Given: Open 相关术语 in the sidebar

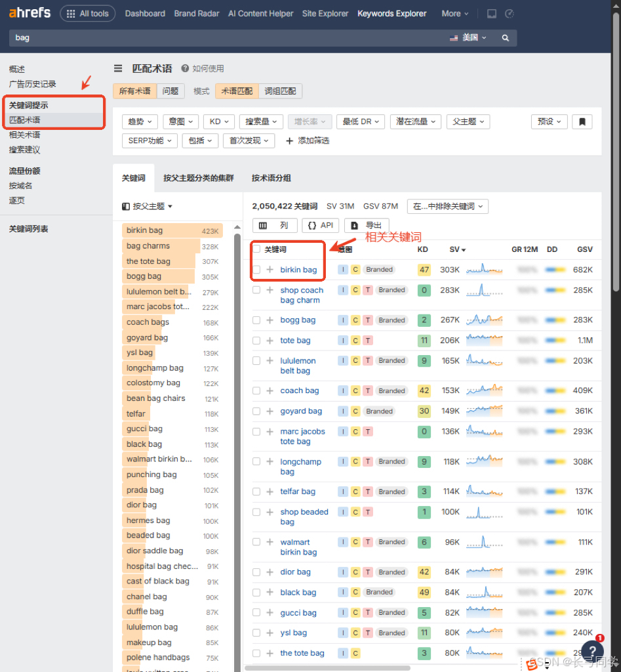Looking at the screenshot, I should [x=24, y=135].
